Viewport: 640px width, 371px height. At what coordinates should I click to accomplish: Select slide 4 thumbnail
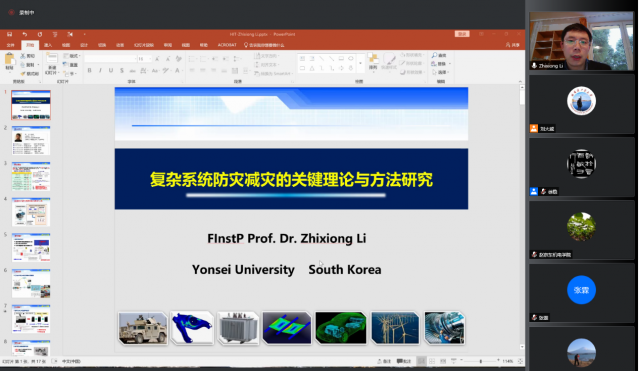(31, 212)
